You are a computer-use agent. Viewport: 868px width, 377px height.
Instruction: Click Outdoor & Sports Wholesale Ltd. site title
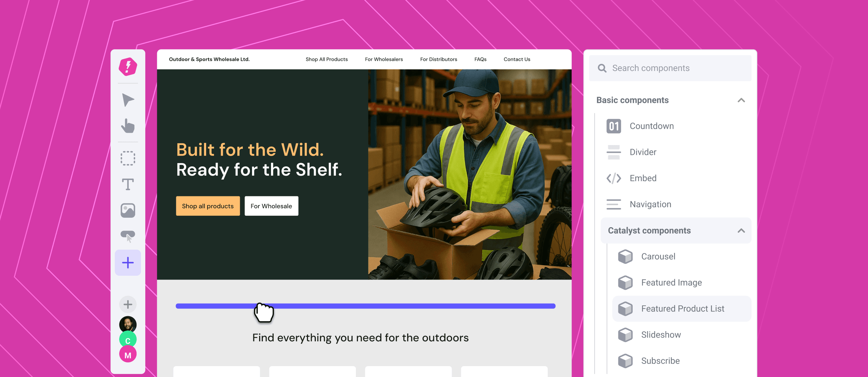(x=209, y=59)
